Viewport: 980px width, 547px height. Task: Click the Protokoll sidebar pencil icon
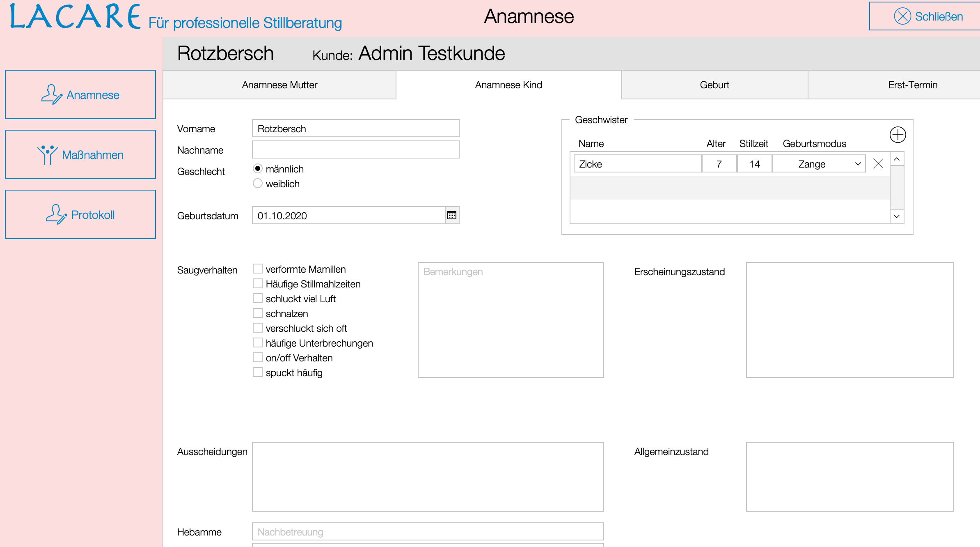tap(56, 214)
